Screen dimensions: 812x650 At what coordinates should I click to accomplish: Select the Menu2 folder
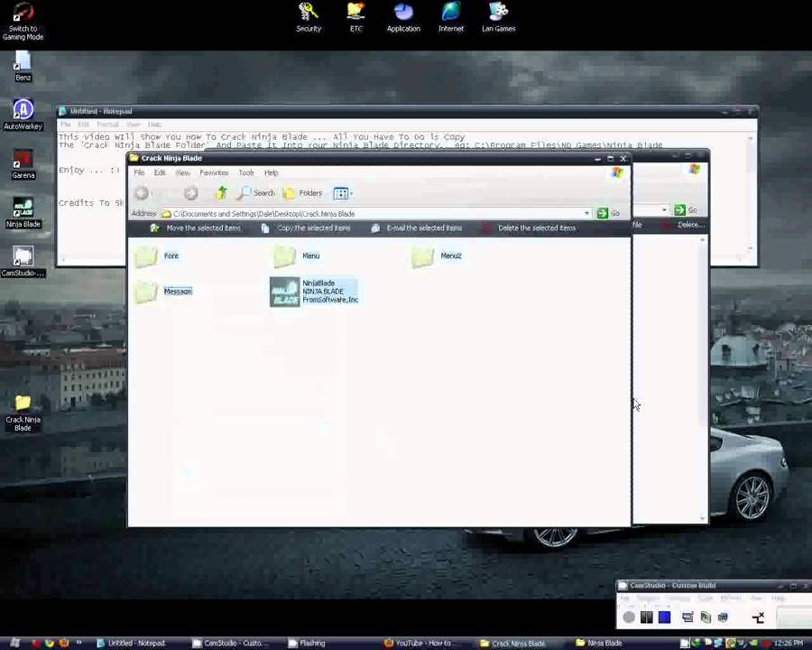[436, 256]
